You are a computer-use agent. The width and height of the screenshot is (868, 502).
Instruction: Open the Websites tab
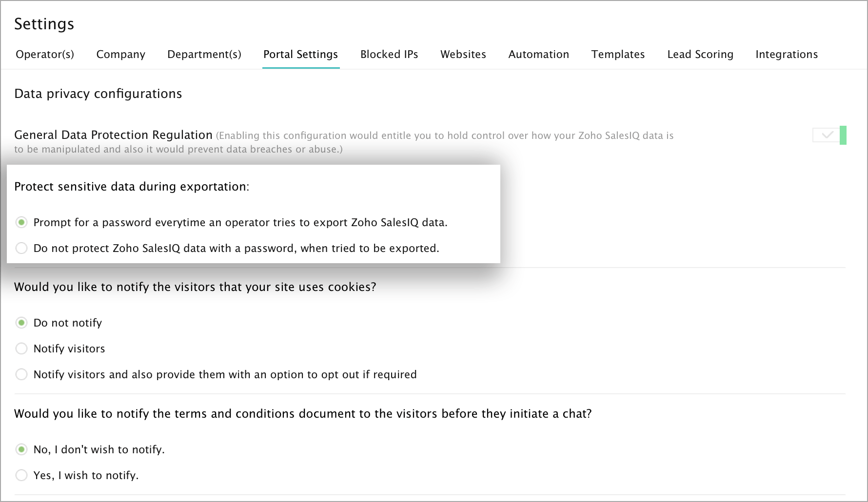463,54
